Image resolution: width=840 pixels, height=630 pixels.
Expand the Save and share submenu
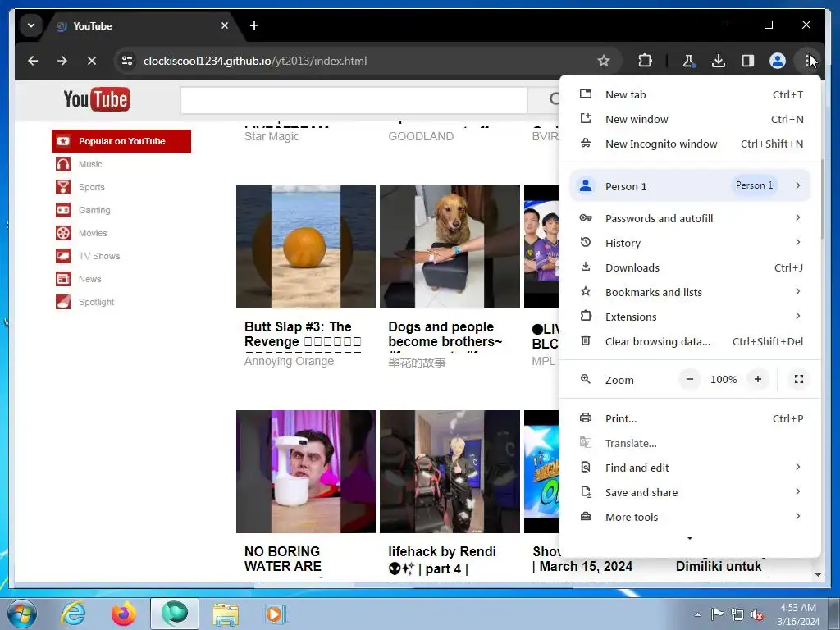pos(690,492)
